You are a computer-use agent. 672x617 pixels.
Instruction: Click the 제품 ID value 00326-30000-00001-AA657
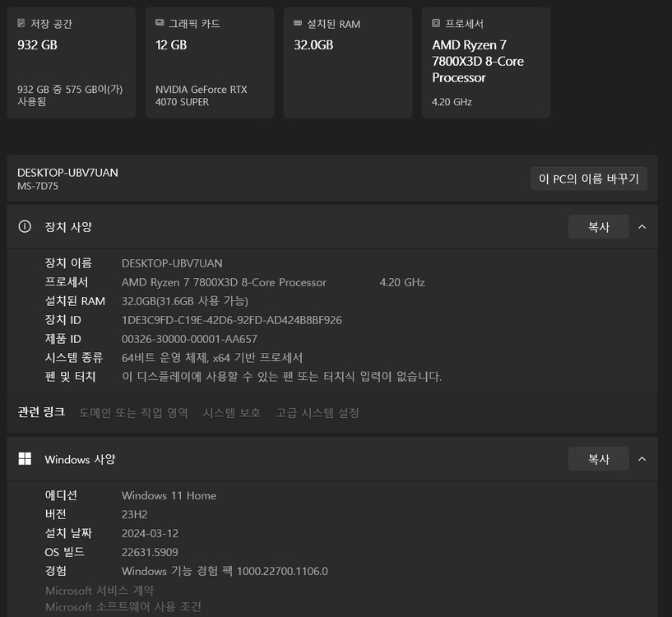click(x=189, y=339)
